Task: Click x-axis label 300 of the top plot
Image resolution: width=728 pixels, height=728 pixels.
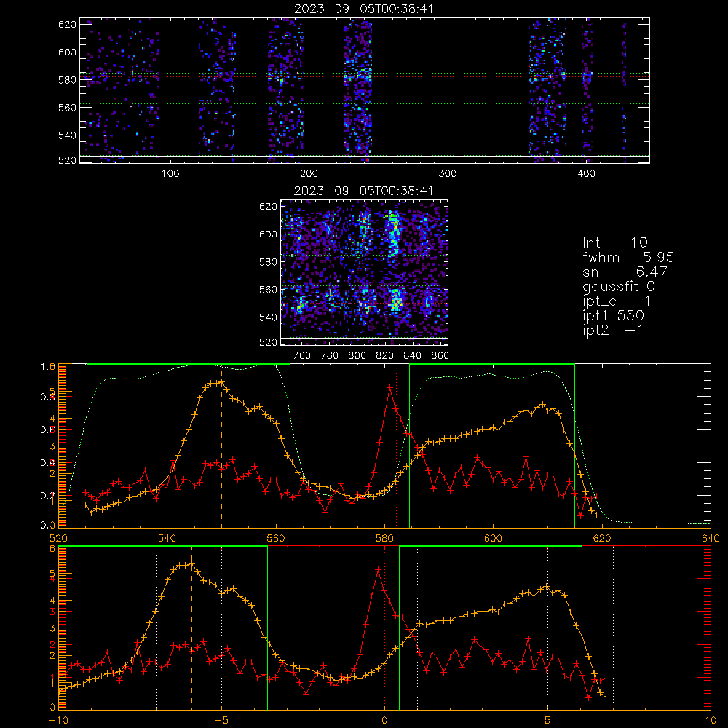Action: pyautogui.click(x=448, y=174)
